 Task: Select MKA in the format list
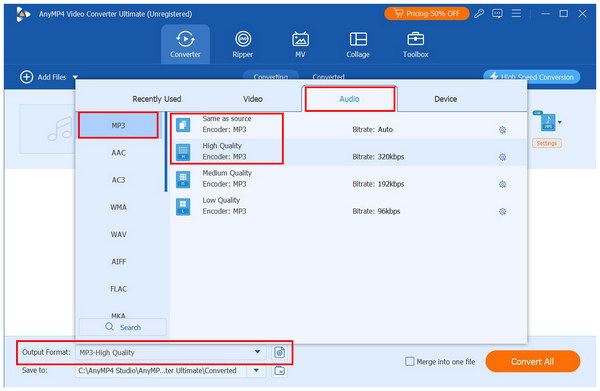pyautogui.click(x=118, y=315)
